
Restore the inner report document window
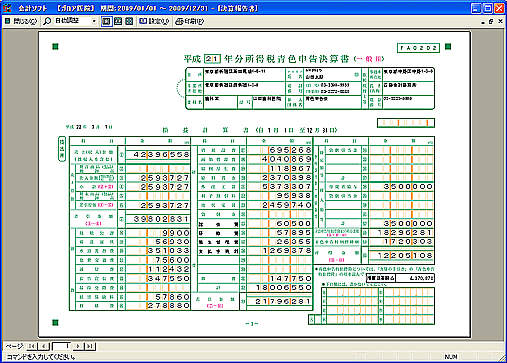point(491,22)
